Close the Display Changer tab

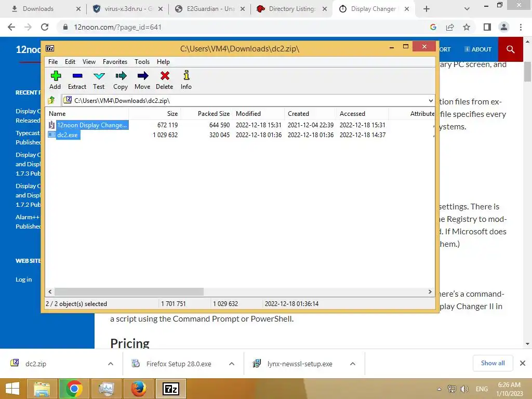point(407,9)
